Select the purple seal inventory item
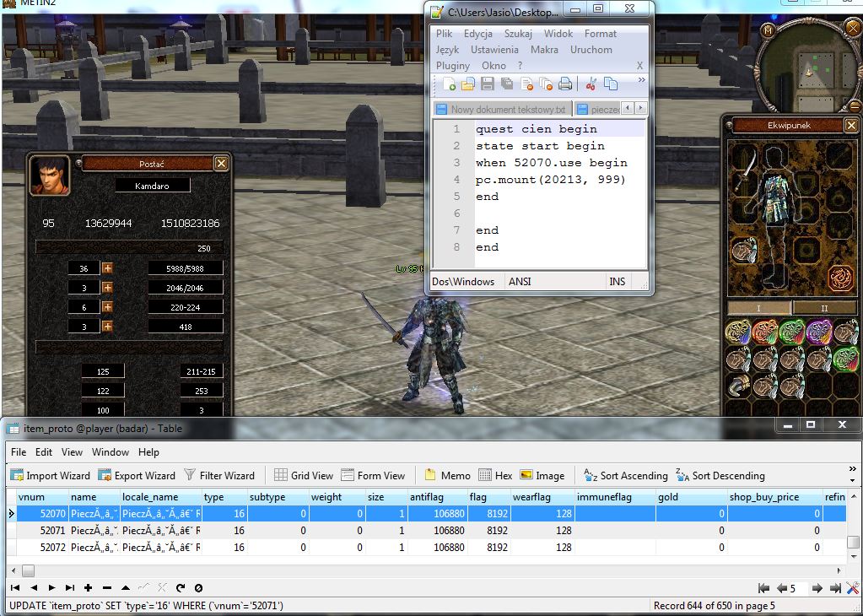Screen dimensions: 863x616 [818, 332]
